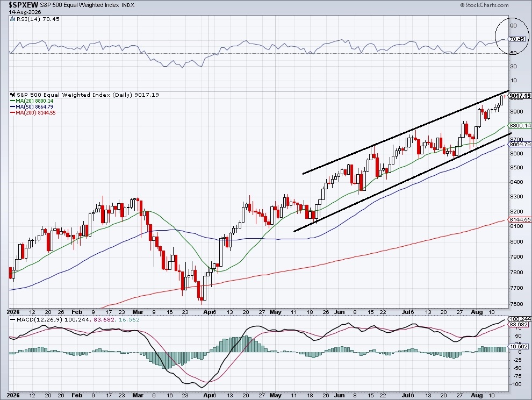532x400 pixels.
Task: Click the 8000 price axis label
Action: tap(516, 242)
